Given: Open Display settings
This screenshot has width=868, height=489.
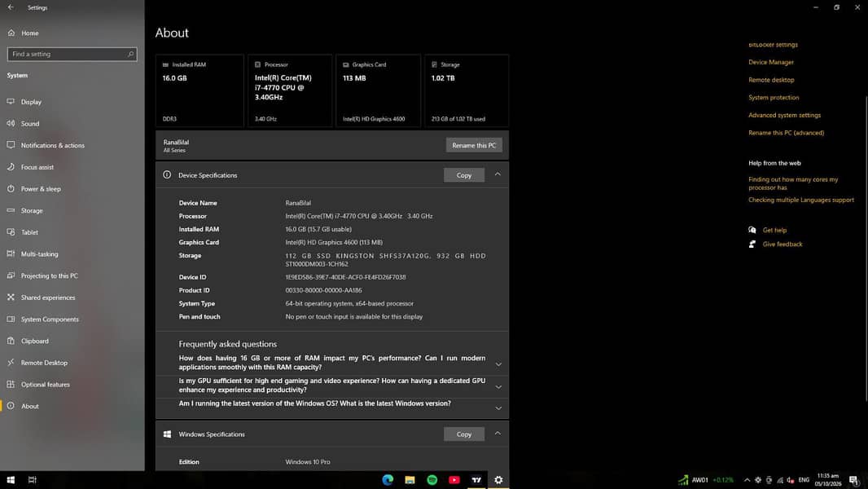Looking at the screenshot, I should (x=31, y=102).
